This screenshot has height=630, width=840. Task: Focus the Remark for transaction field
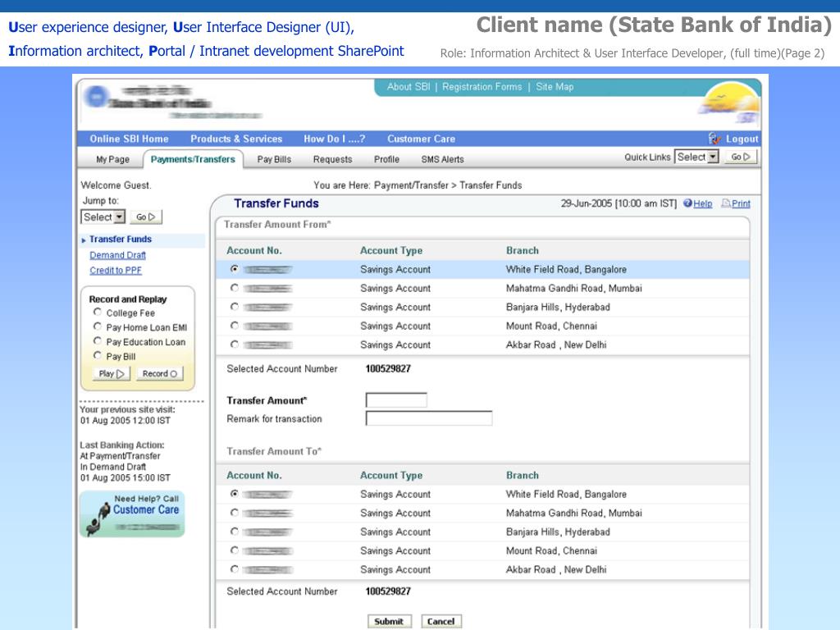[428, 418]
